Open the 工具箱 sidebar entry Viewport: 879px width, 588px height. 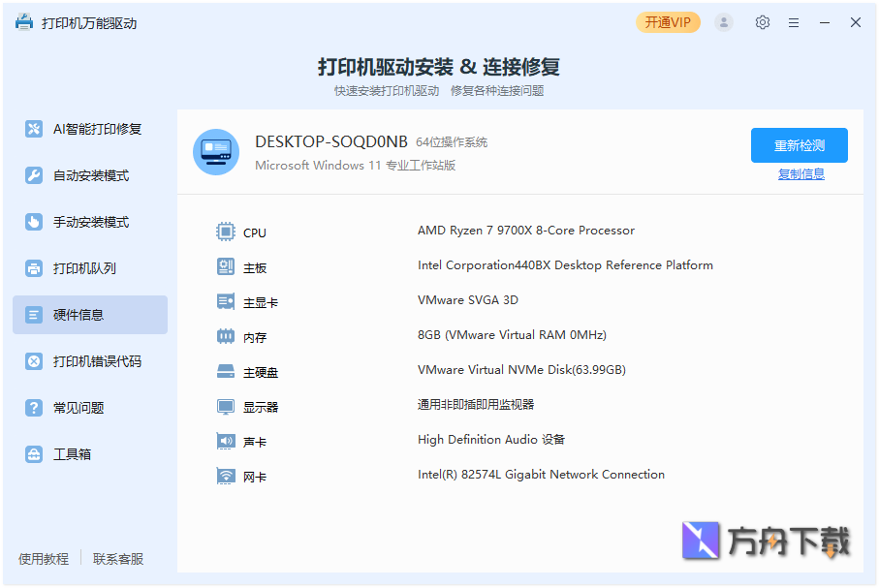90,454
